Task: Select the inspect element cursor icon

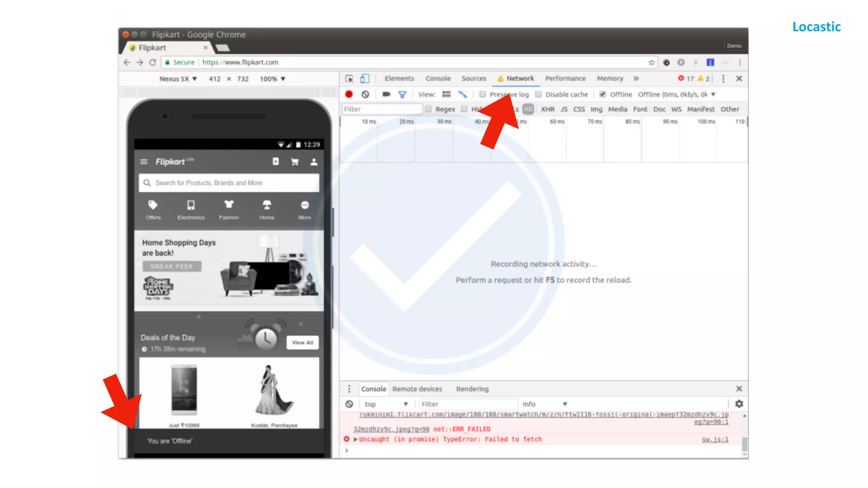Action: coord(349,79)
